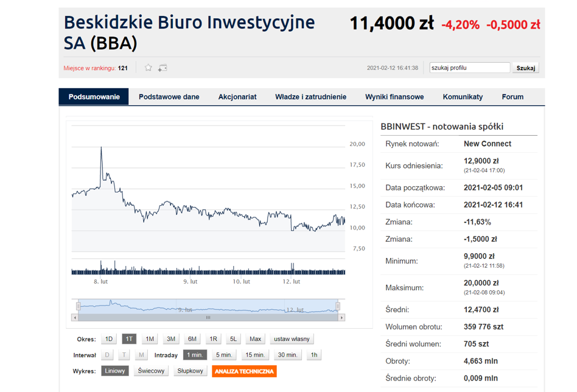Grab the left range handle of chart navigator
The width and height of the screenshot is (577, 392).
tap(79, 306)
